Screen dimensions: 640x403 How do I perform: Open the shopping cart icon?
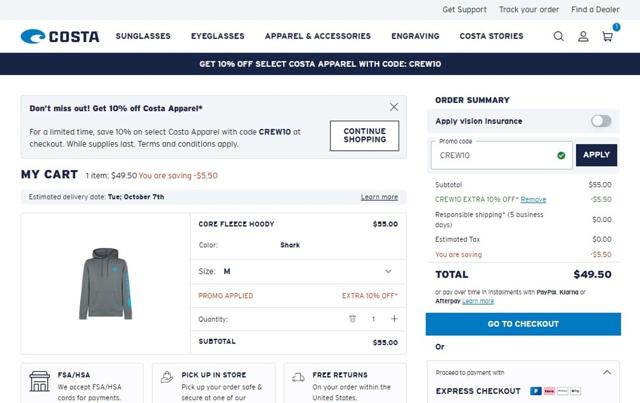[x=607, y=37]
